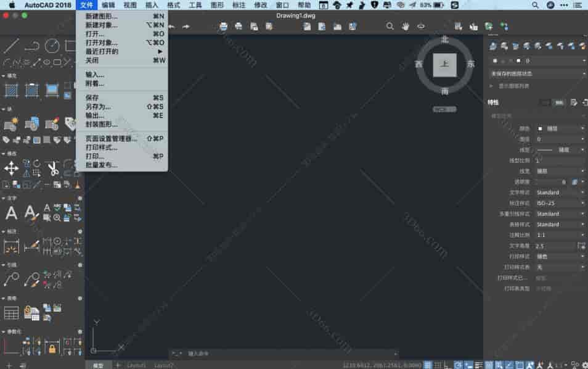Select a linear dimension tool under 标注
This screenshot has height=369, width=588.
[x=11, y=246]
